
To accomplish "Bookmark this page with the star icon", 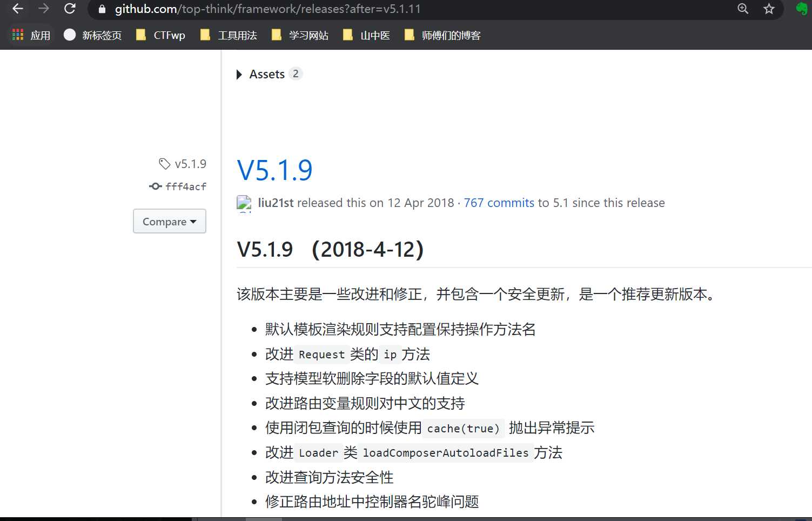I will (769, 9).
